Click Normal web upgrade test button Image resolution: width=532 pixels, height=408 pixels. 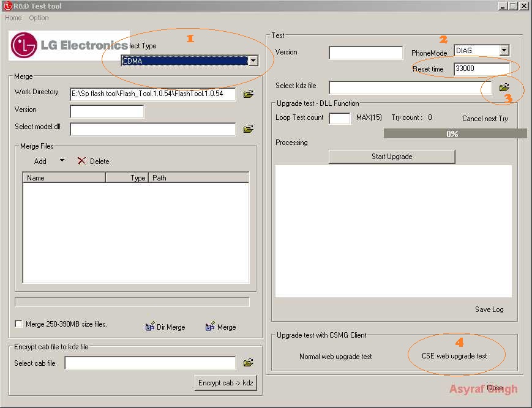click(335, 357)
